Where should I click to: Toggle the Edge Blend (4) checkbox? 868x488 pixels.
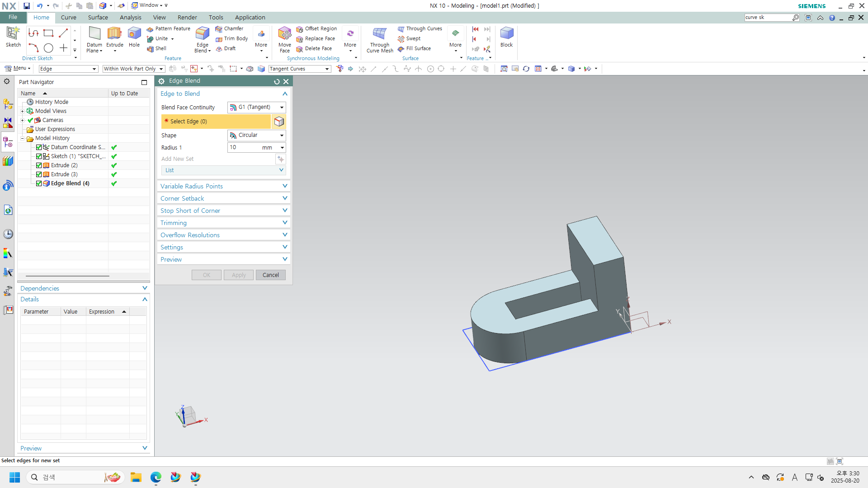pyautogui.click(x=39, y=183)
